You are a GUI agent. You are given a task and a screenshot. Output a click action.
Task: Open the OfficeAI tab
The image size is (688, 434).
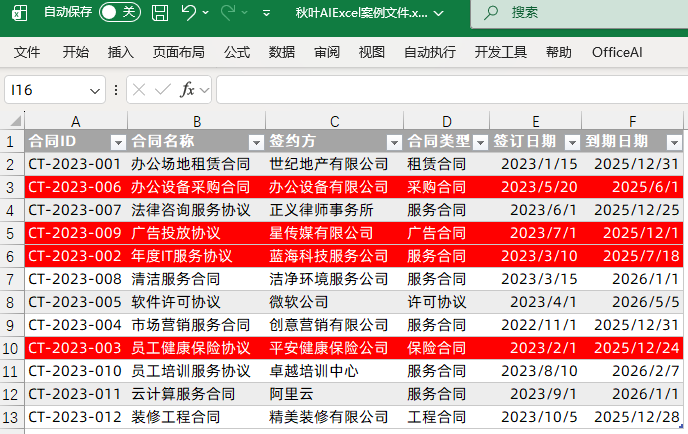pos(617,52)
